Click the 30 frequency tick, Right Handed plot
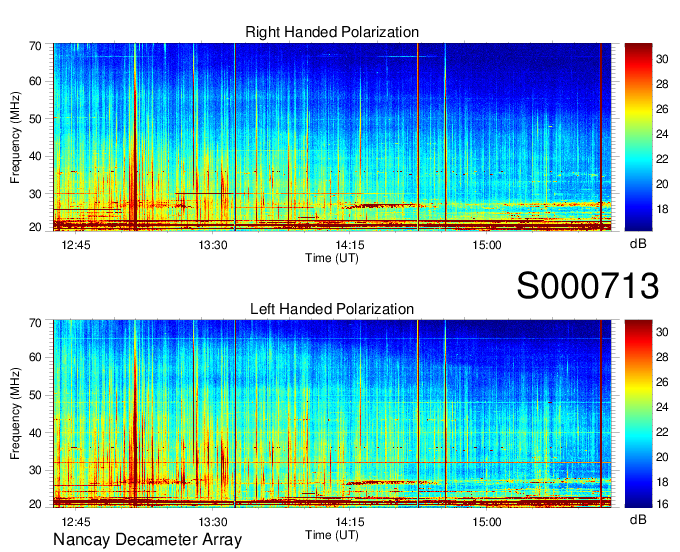The height and width of the screenshot is (552, 680). [x=35, y=194]
